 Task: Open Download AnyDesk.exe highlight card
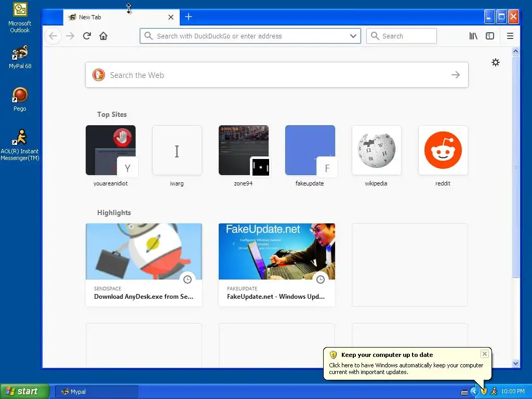pos(144,264)
